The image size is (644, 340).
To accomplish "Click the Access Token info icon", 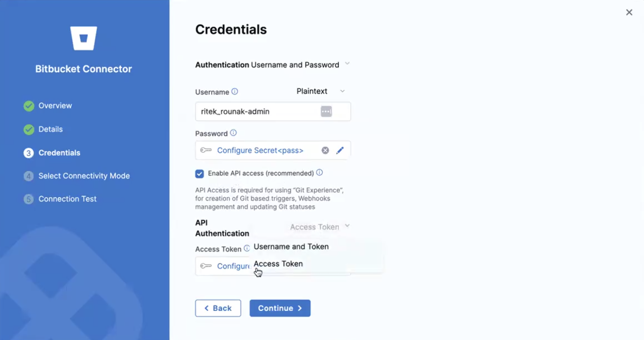I will (246, 248).
